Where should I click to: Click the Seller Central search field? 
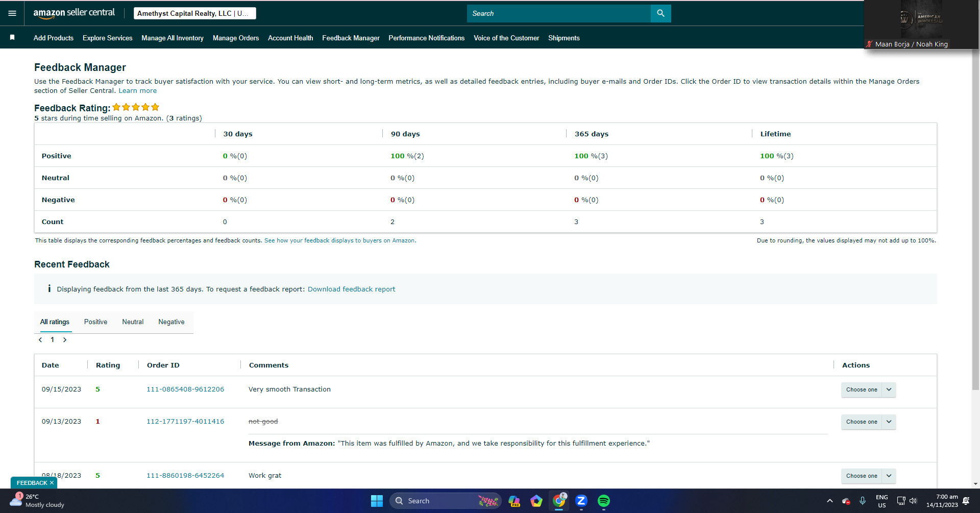(559, 13)
